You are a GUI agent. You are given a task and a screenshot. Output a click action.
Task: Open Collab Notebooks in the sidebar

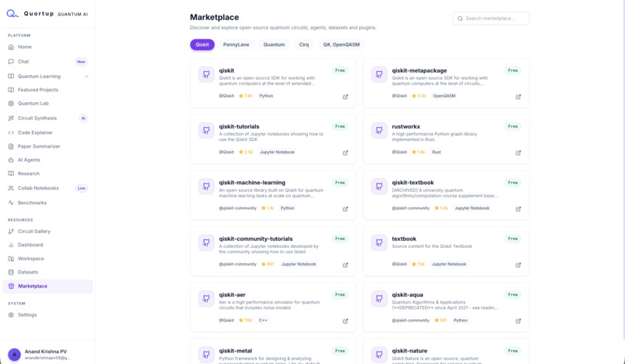(x=48, y=188)
